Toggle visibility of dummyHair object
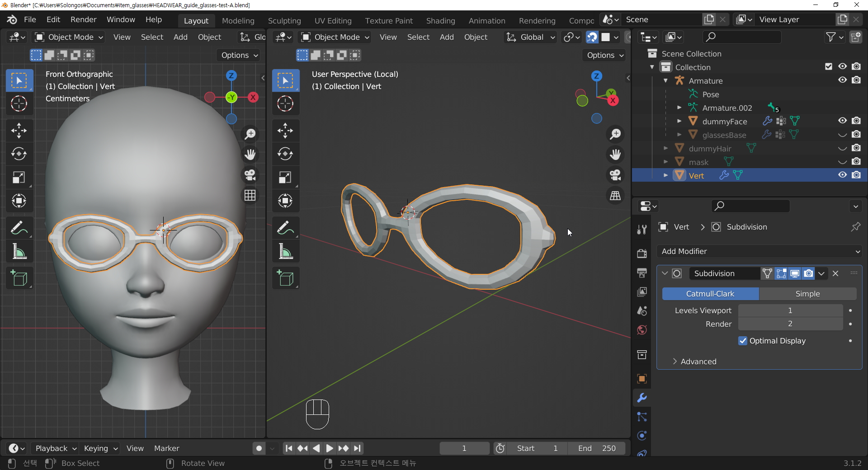Viewport: 868px width, 470px height. [842, 148]
